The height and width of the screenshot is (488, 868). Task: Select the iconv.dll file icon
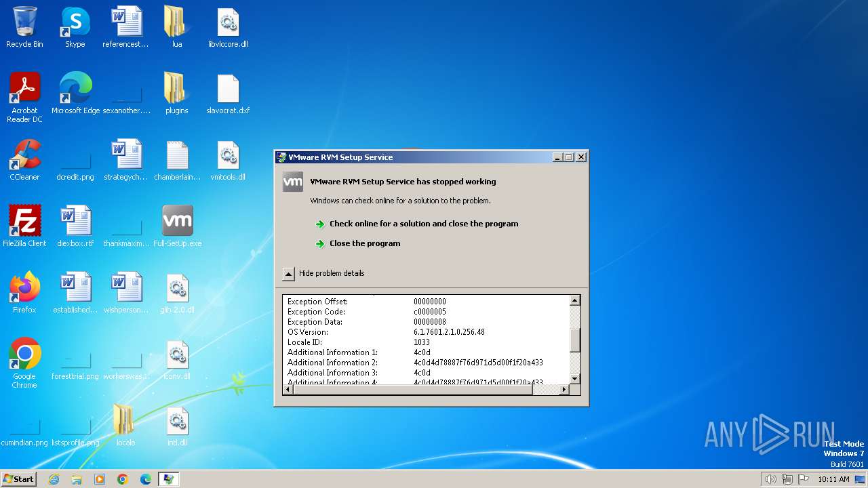click(x=177, y=360)
